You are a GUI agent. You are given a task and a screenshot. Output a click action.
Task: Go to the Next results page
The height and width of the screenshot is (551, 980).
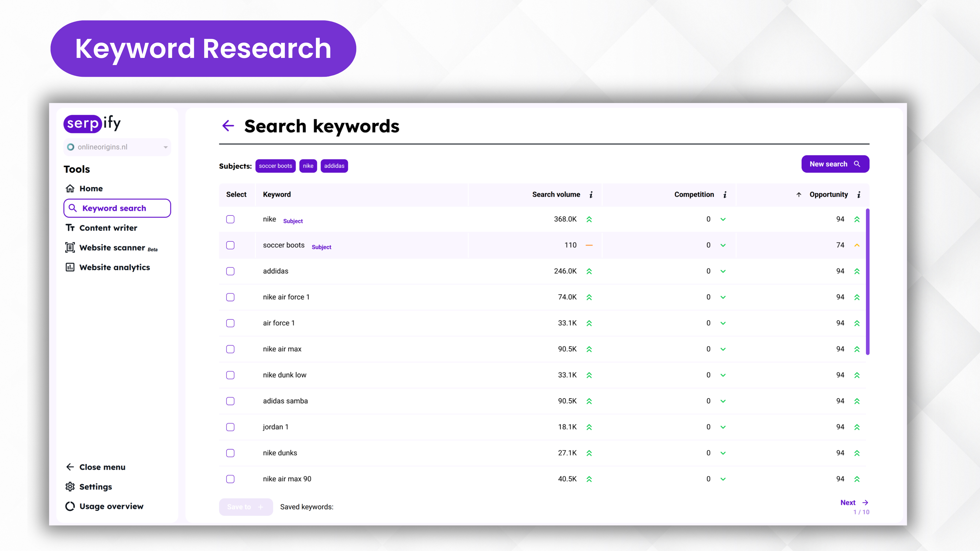(854, 503)
